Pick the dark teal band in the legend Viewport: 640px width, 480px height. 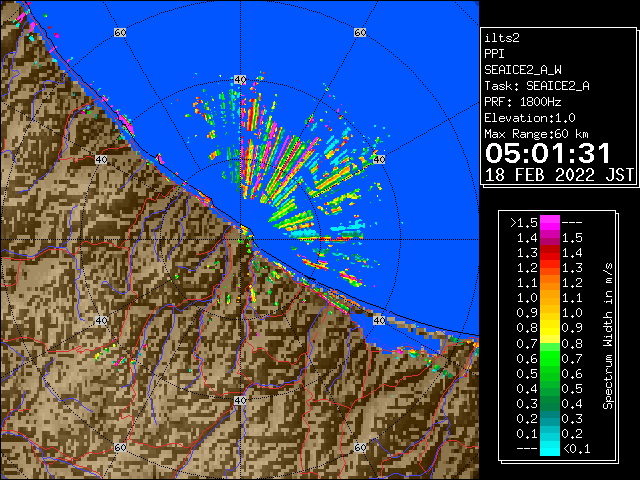coord(550,418)
